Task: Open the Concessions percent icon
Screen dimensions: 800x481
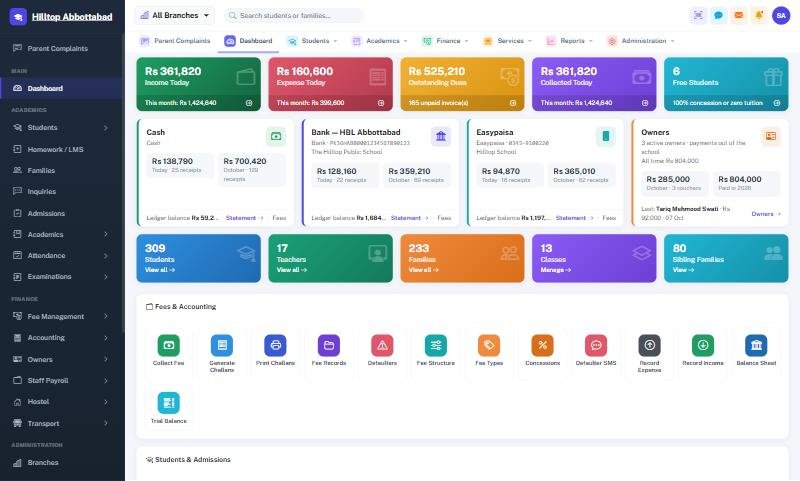Action: pyautogui.click(x=542, y=345)
